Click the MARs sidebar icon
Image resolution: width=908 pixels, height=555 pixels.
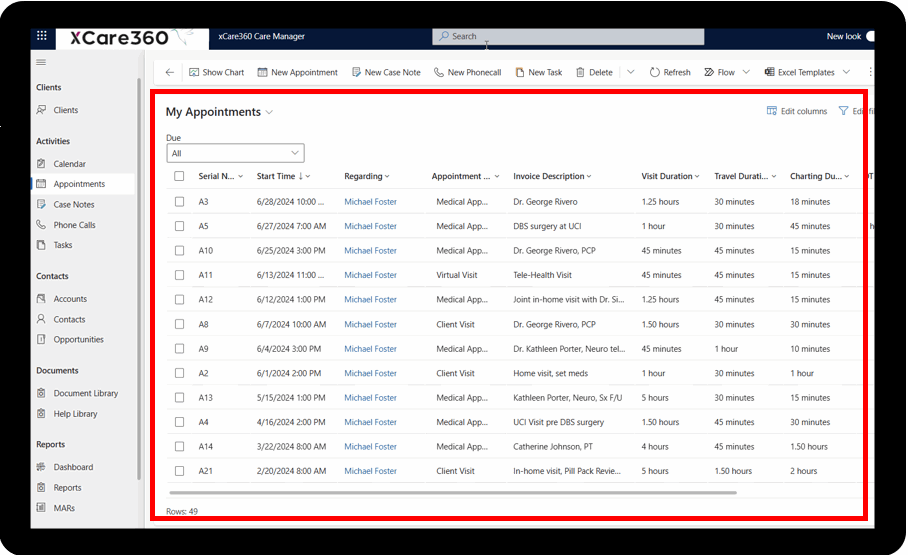(x=41, y=507)
